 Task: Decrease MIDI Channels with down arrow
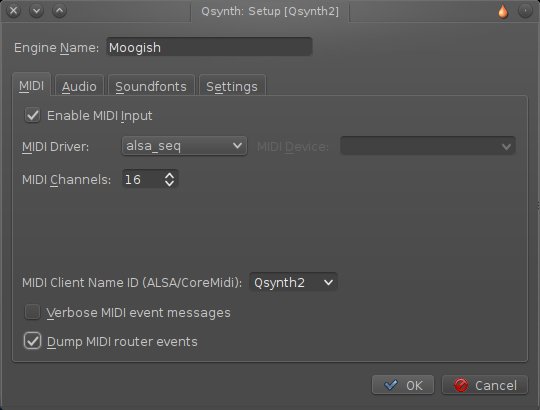click(x=169, y=183)
